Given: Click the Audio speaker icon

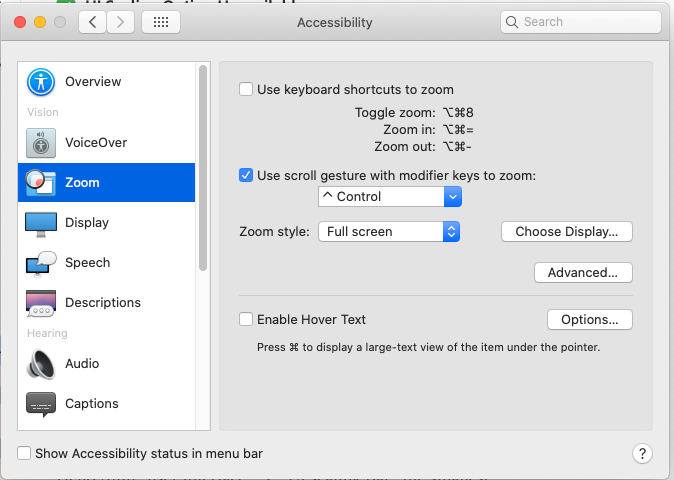Looking at the screenshot, I should click(x=41, y=364).
